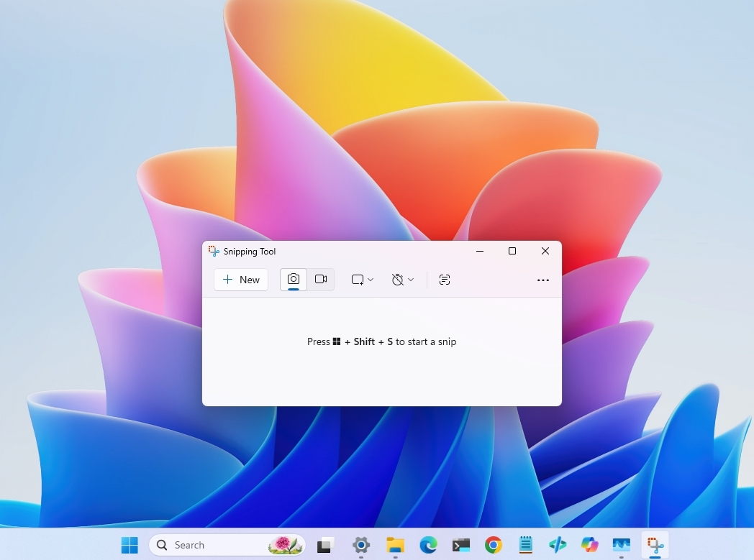Screen dimensions: 754x560
Task: Launch Google Chrome from the taskbar
Action: pos(494,545)
